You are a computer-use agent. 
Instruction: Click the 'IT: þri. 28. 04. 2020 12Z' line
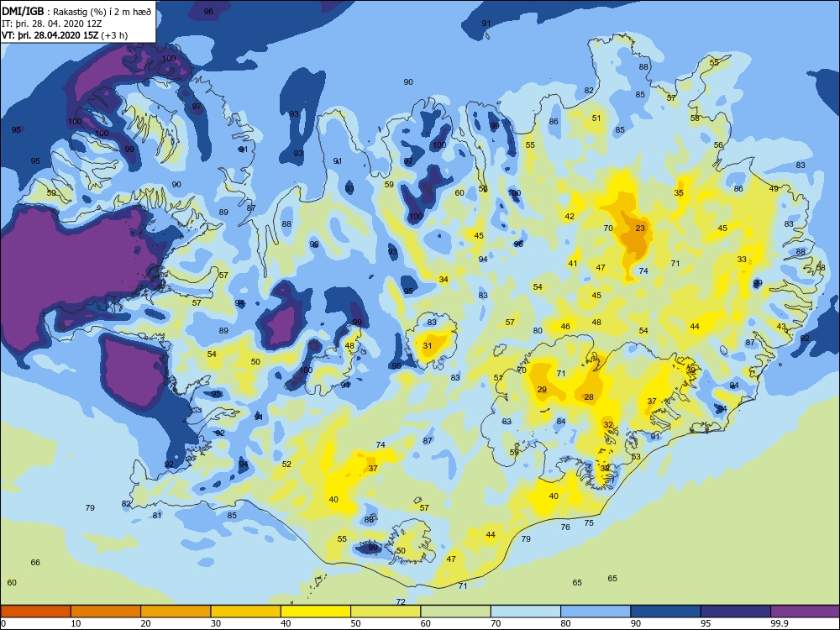coord(50,24)
